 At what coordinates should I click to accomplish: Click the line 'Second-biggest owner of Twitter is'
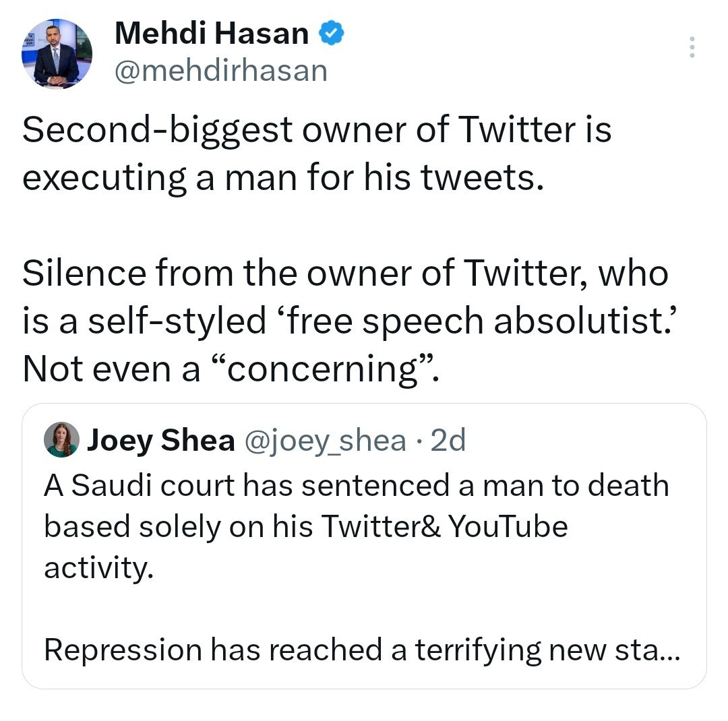(317, 129)
